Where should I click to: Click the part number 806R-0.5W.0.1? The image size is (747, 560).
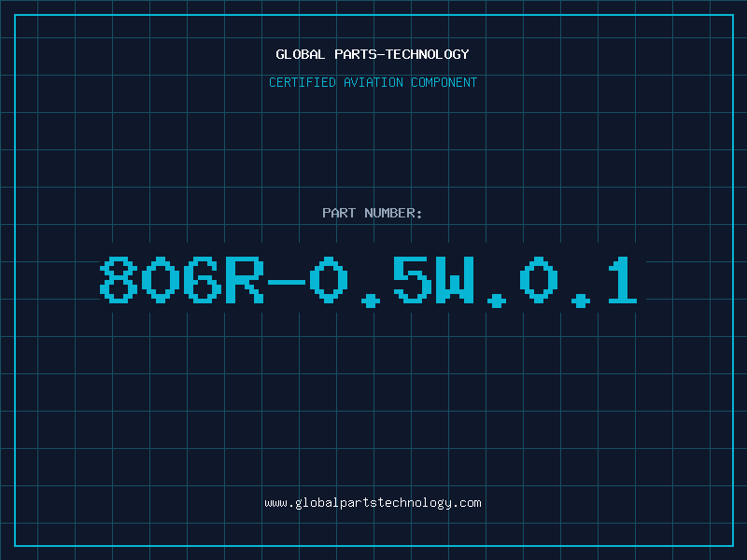(x=368, y=281)
